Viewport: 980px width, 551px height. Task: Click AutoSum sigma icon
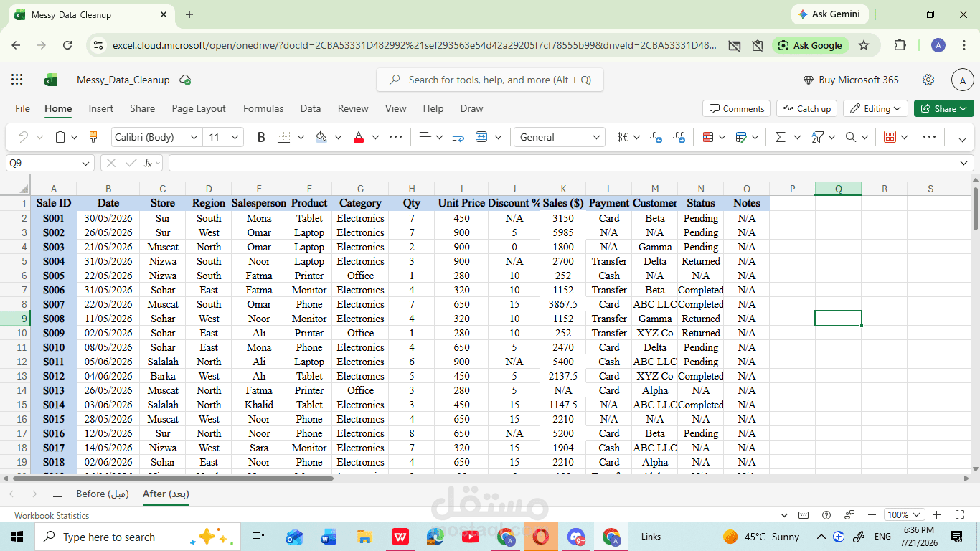coord(781,137)
